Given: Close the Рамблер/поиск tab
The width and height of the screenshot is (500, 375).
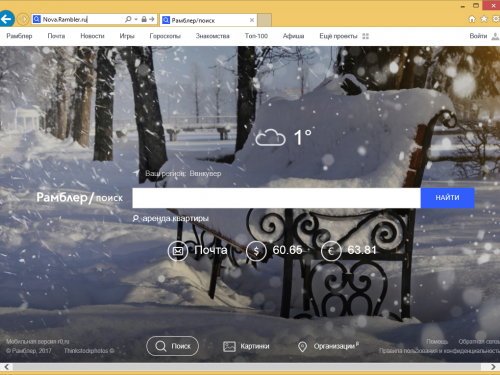Looking at the screenshot, I should 252,20.
